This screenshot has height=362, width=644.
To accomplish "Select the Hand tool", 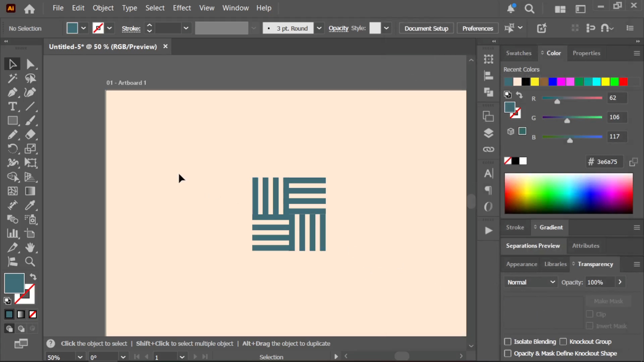I will (30, 247).
